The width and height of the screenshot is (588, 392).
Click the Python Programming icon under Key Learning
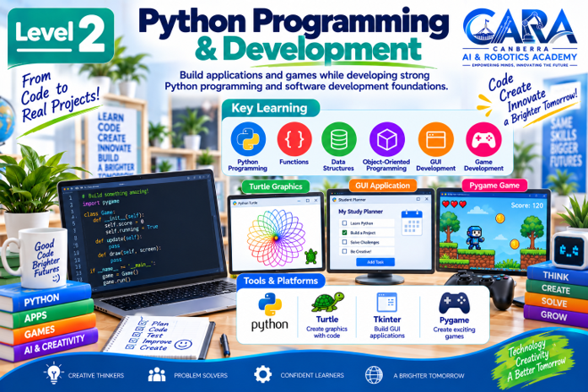[248, 139]
